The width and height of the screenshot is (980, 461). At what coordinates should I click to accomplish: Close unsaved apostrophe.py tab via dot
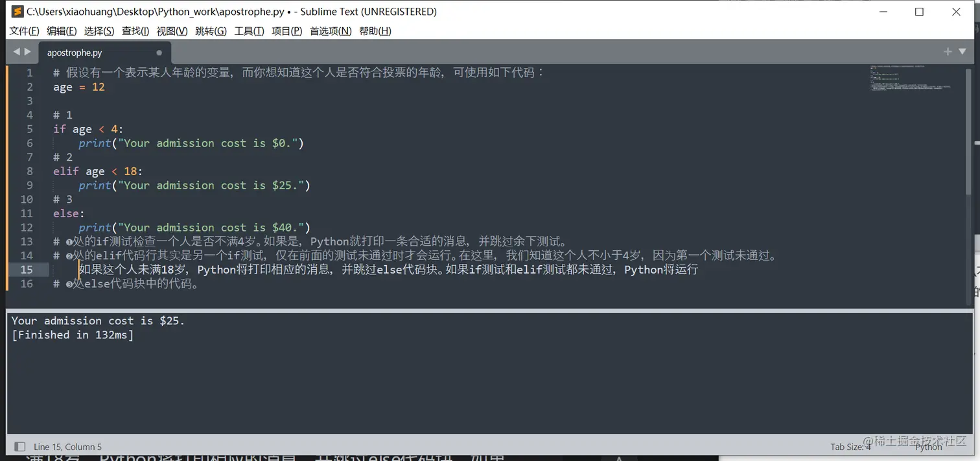159,53
